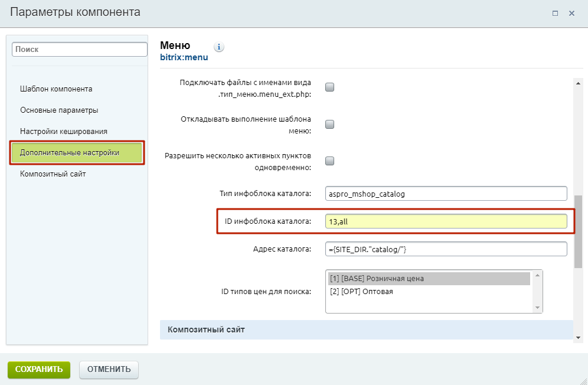
Task: Close the Параметры компонента dialog
Action: click(571, 13)
